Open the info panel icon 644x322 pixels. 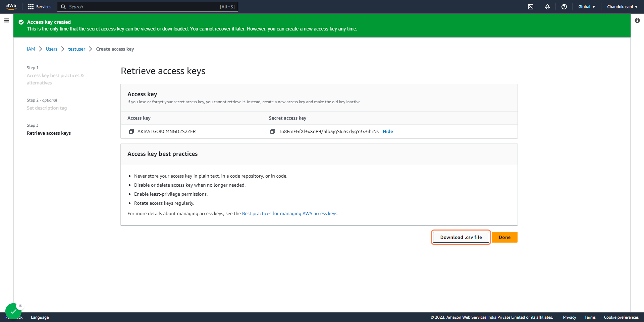click(637, 20)
